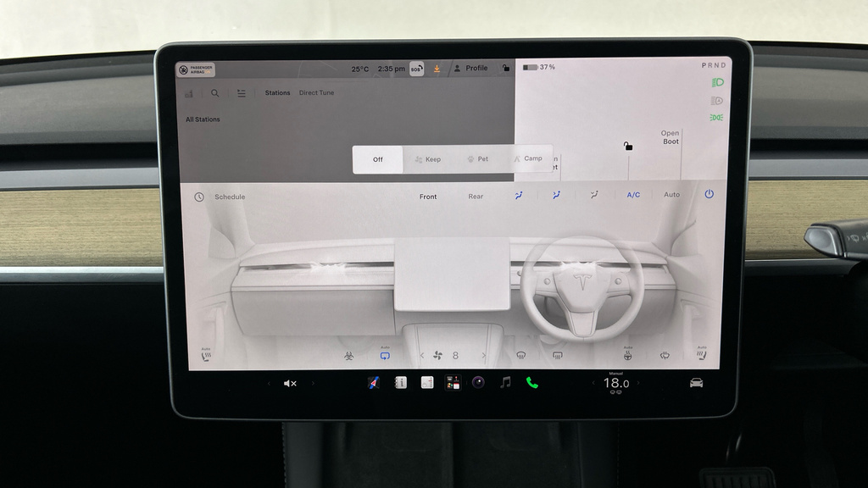Viewport: 868px width, 488px height.
Task: Tap the padlock icon above car model
Action: 628,146
